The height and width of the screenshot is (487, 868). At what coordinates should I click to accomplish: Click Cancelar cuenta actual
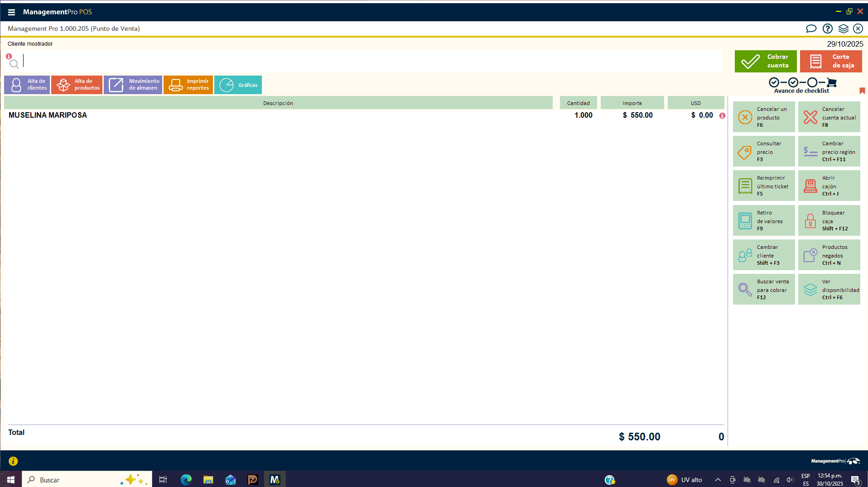[x=829, y=117]
